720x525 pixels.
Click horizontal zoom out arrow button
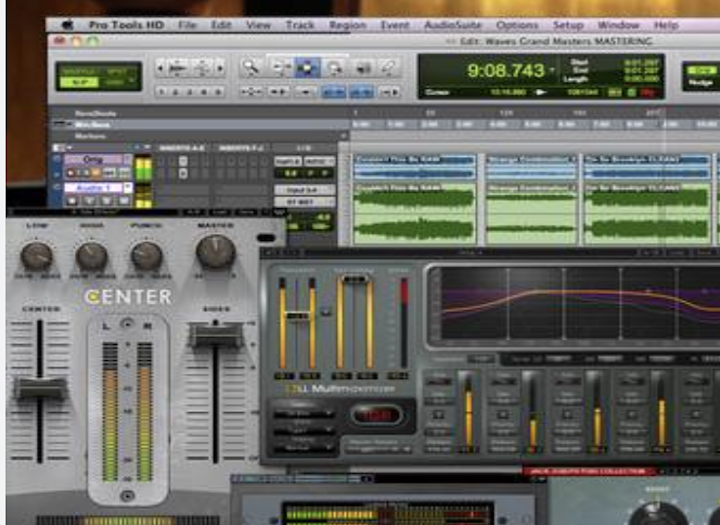(160, 68)
